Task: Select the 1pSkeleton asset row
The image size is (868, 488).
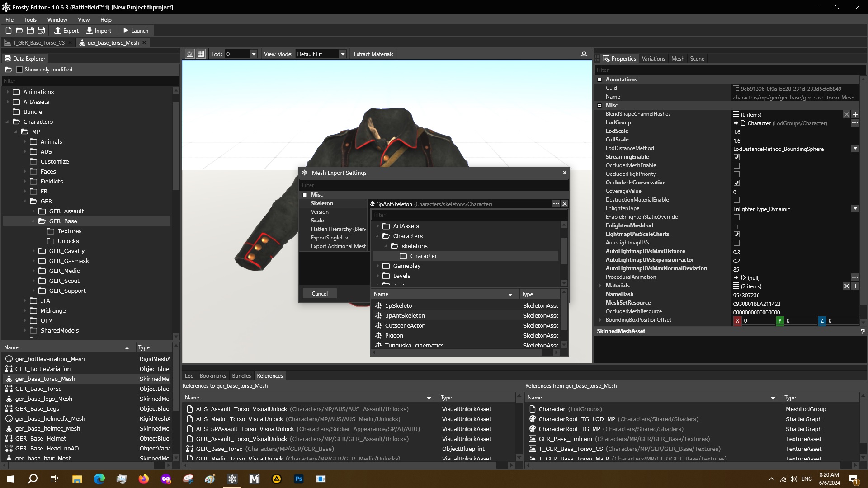Action: (400, 306)
